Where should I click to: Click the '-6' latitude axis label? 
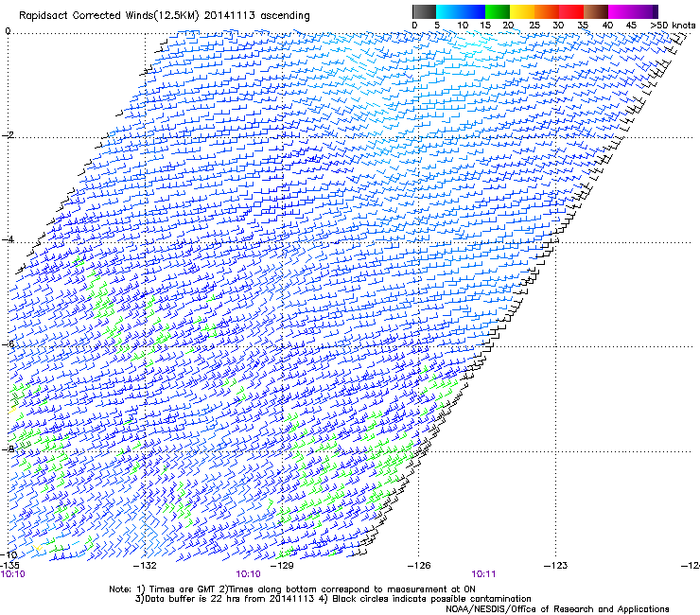[8, 343]
